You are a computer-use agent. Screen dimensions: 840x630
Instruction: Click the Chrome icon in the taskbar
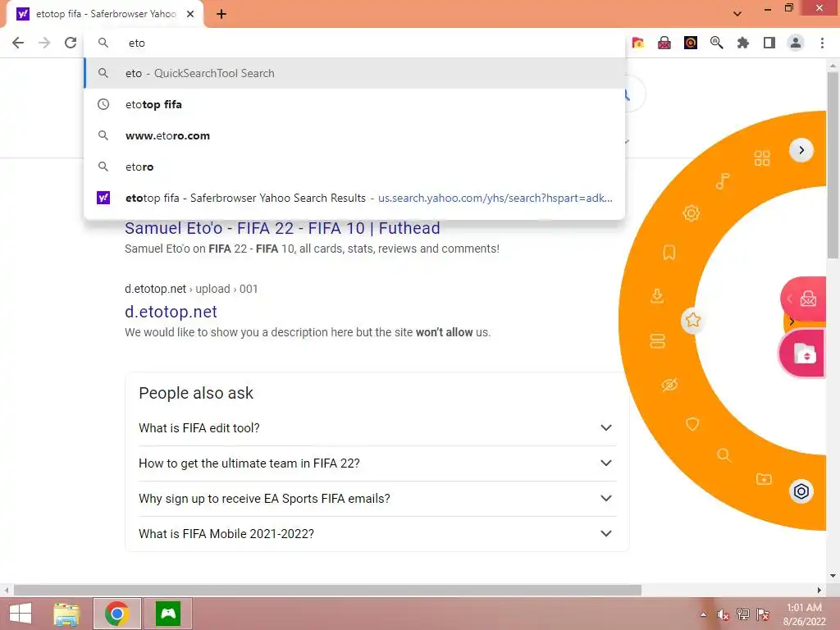click(116, 614)
